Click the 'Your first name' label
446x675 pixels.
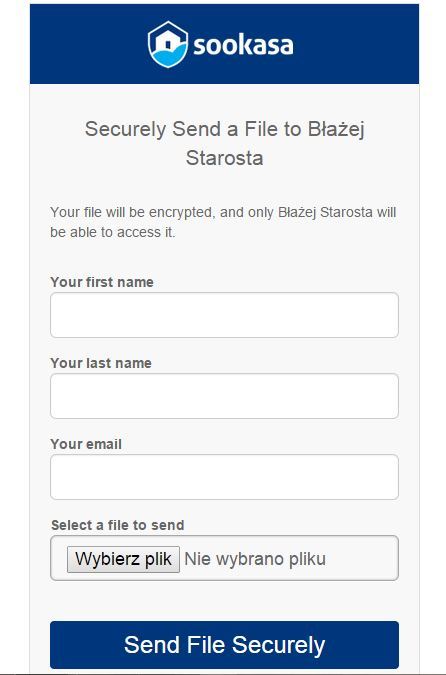click(102, 282)
